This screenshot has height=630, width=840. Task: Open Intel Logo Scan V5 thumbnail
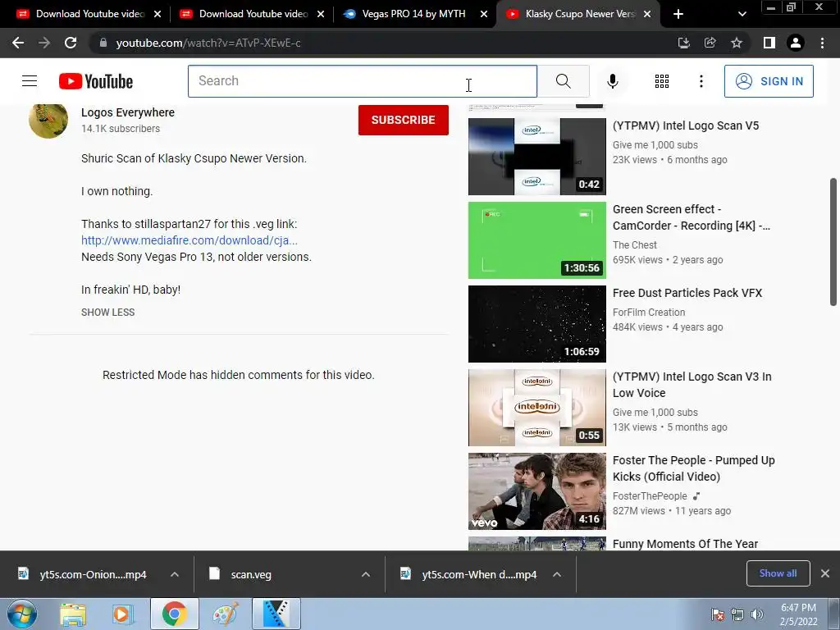536,157
